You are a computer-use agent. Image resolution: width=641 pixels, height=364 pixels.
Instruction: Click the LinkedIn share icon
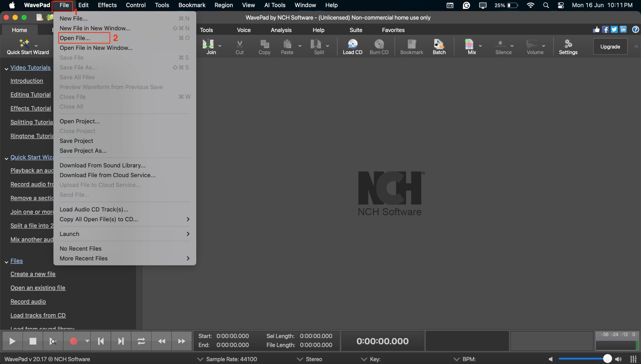(623, 29)
